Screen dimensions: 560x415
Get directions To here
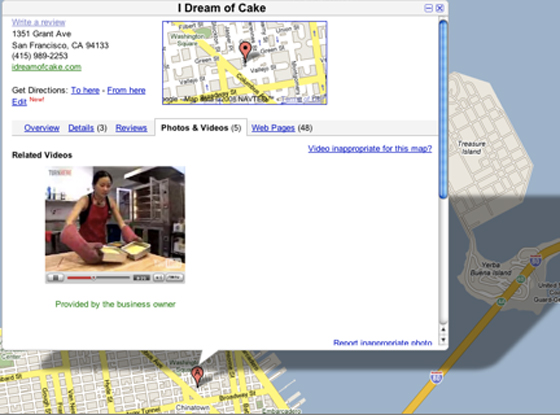click(x=85, y=90)
